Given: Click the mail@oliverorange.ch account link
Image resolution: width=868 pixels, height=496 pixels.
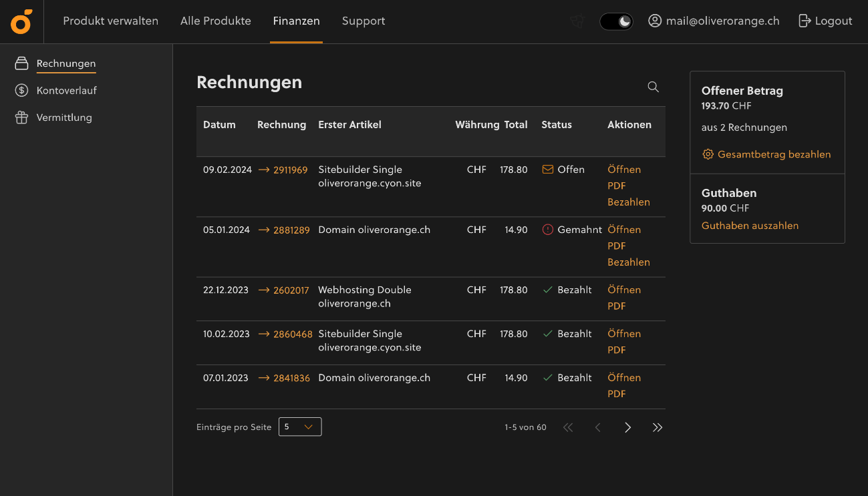Looking at the screenshot, I should [723, 21].
